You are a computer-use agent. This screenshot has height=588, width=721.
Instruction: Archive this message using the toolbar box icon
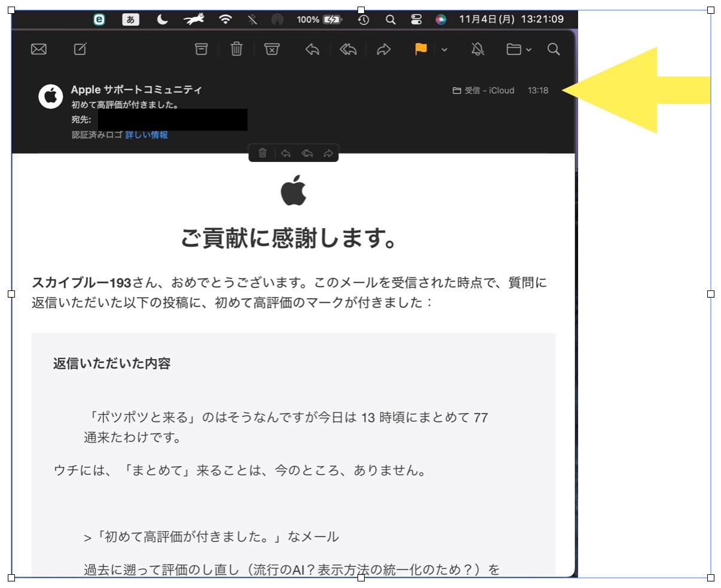(202, 50)
